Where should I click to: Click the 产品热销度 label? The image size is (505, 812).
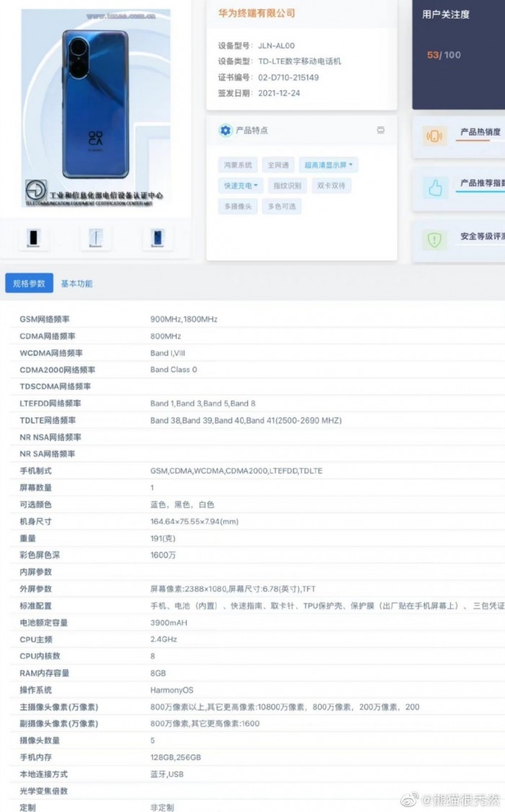(x=480, y=131)
